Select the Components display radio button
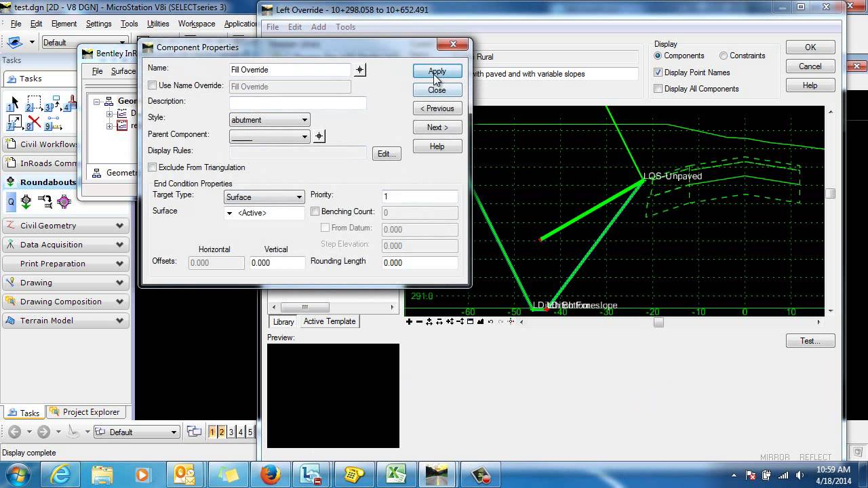The height and width of the screenshot is (488, 868). pyautogui.click(x=658, y=56)
